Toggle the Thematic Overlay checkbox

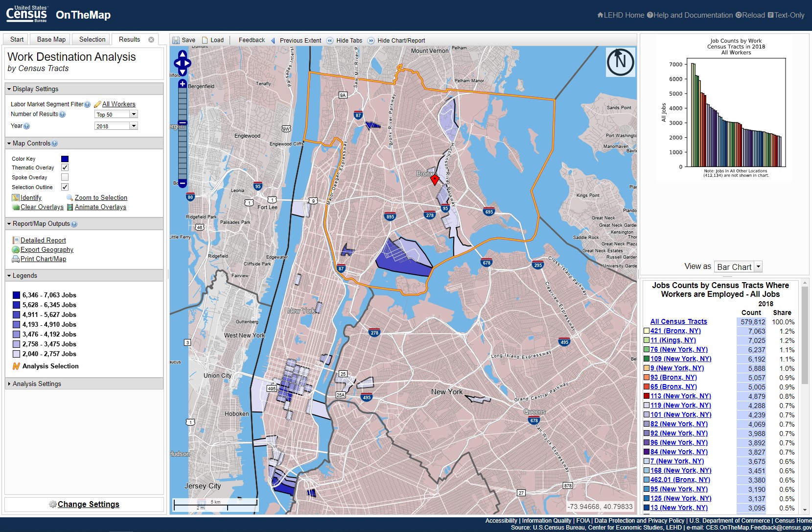click(x=65, y=168)
